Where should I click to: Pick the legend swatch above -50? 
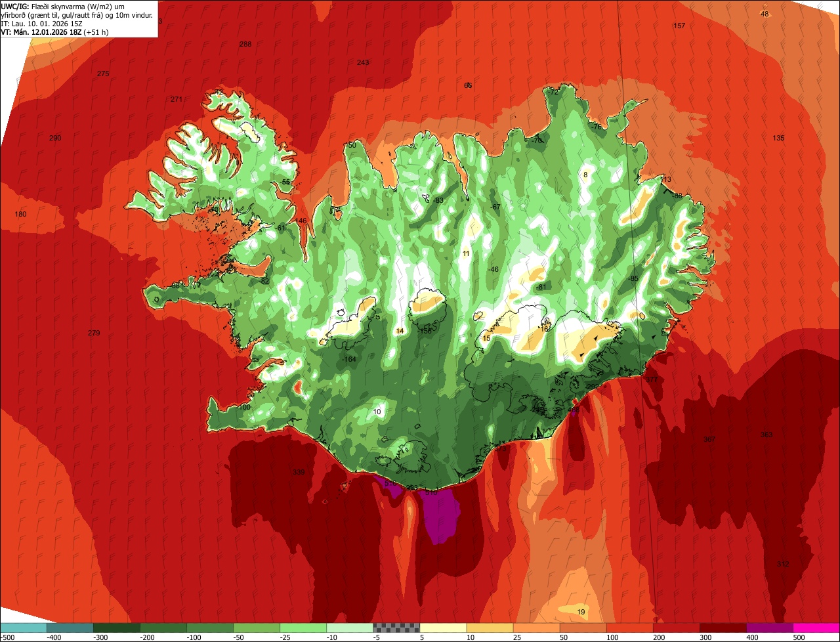click(x=256, y=628)
